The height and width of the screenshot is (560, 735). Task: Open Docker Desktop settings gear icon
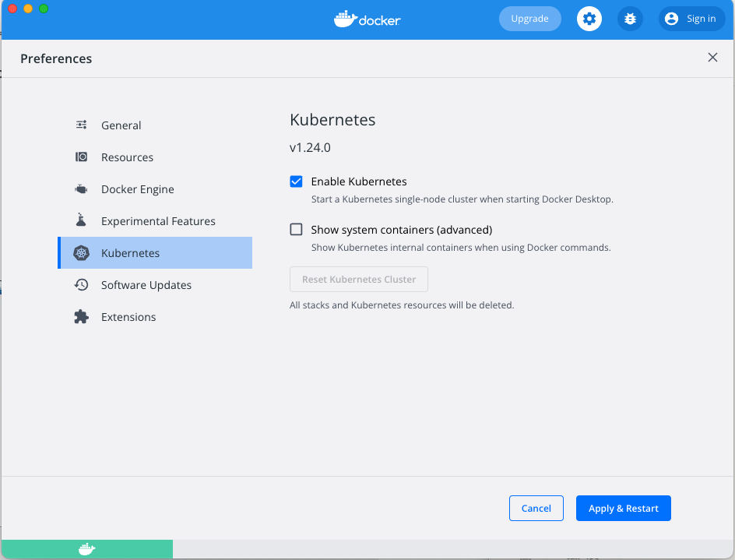(589, 19)
